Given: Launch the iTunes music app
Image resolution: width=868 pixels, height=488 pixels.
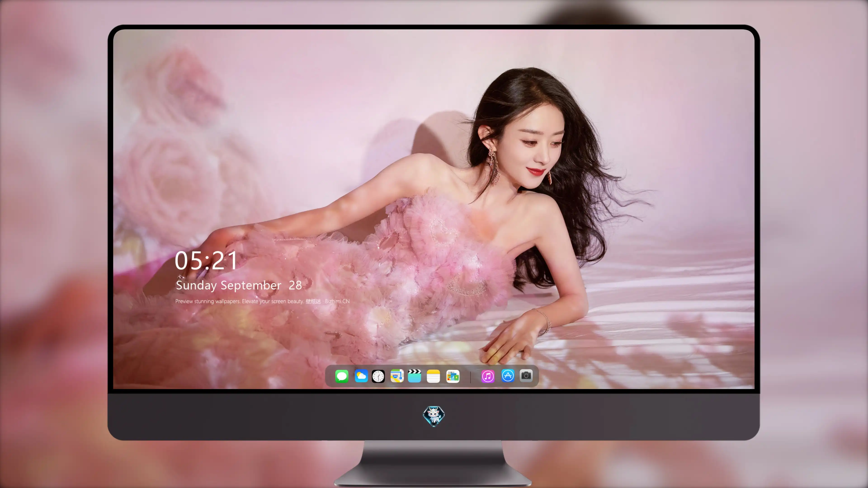Looking at the screenshot, I should 488,376.
